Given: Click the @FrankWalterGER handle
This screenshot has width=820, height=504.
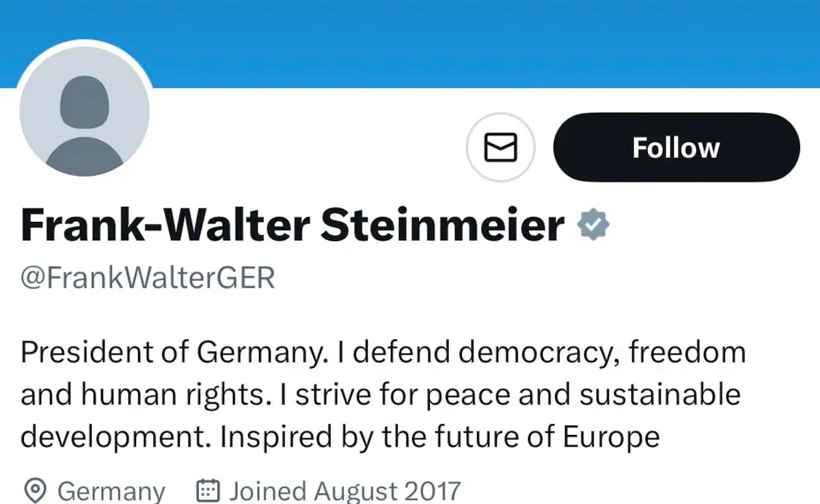Looking at the screenshot, I should coord(148,278).
